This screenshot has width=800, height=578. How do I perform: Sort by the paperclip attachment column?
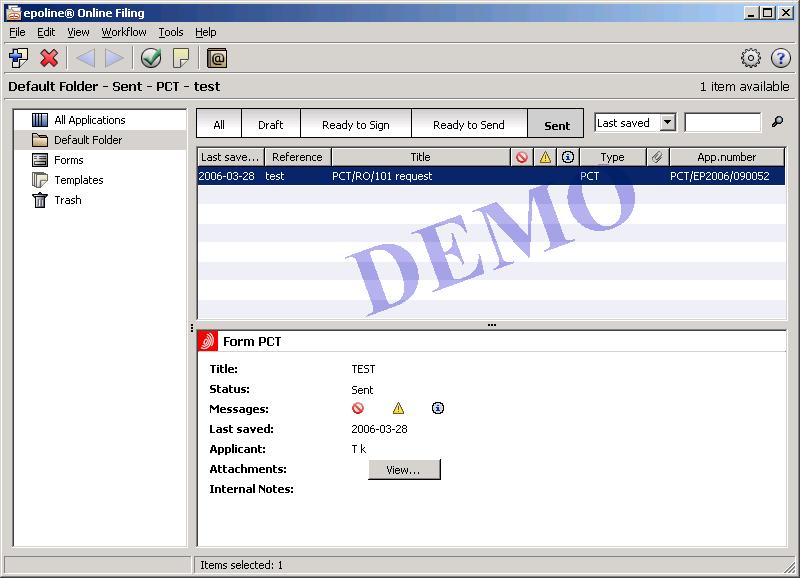658,157
